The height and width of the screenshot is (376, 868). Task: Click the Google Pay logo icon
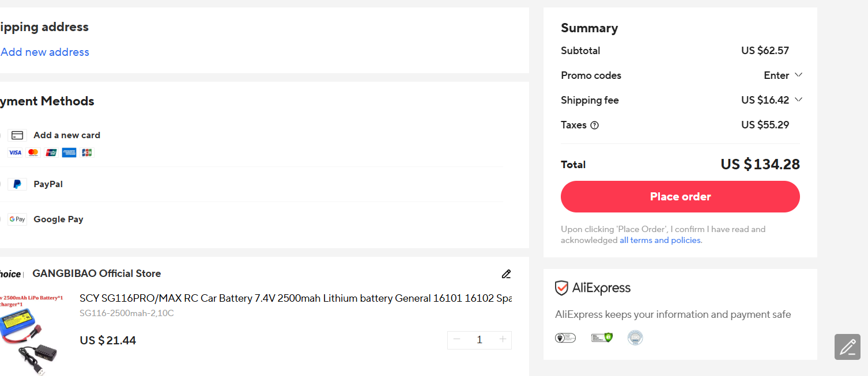(17, 219)
